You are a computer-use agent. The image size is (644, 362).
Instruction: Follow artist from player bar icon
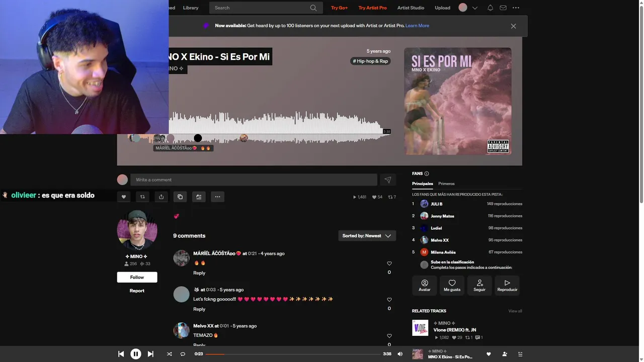point(505,354)
